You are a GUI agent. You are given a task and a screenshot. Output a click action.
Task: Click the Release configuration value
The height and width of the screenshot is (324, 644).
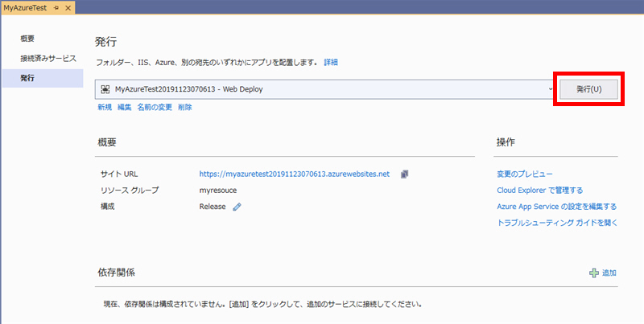[213, 207]
